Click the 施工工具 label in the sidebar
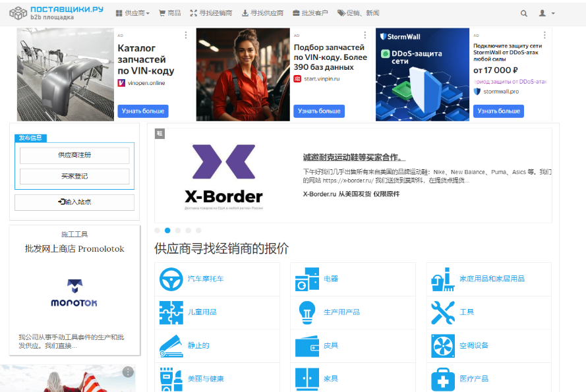Image resolution: width=586 pixels, height=392 pixels. (74, 235)
